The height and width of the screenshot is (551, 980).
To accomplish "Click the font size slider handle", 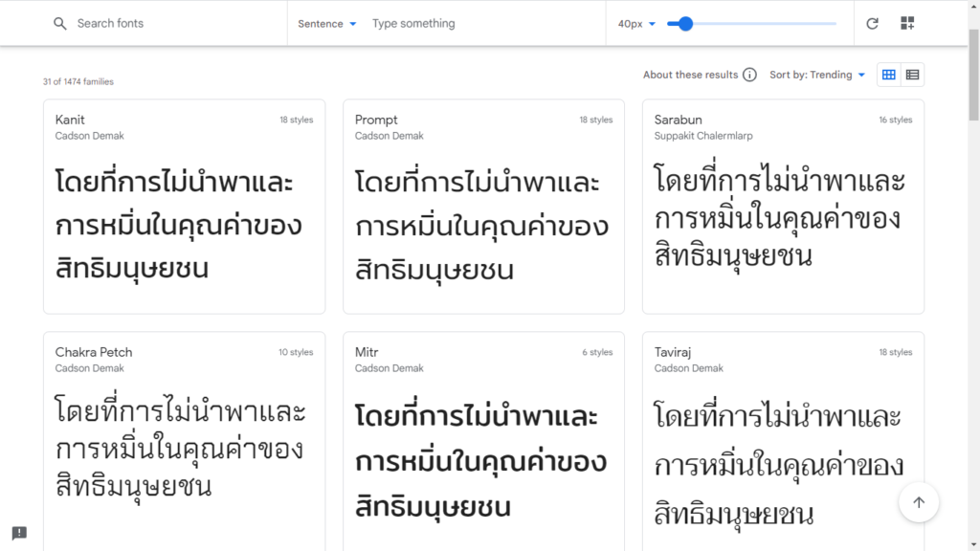I will pos(685,24).
